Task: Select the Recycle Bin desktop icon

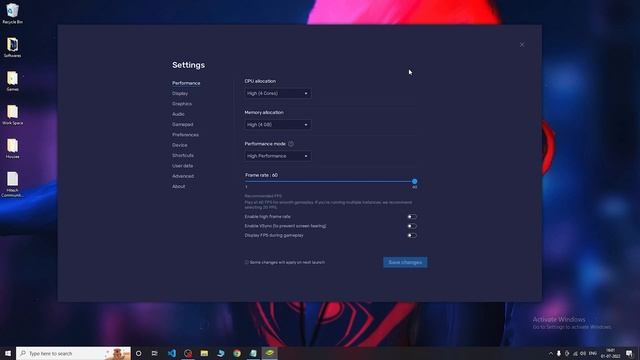Action: pos(12,13)
